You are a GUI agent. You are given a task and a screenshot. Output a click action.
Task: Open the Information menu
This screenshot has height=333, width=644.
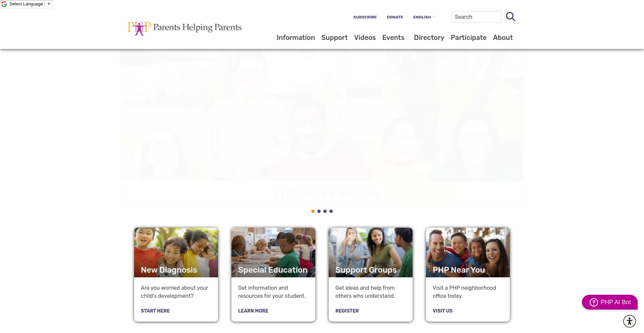[x=296, y=38]
